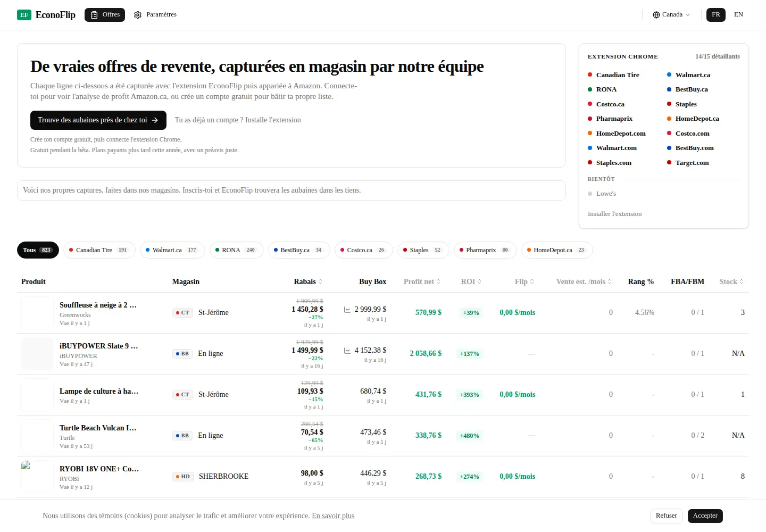Accept cookies with the Accepter button
This screenshot has height=532, width=766.
pos(705,516)
